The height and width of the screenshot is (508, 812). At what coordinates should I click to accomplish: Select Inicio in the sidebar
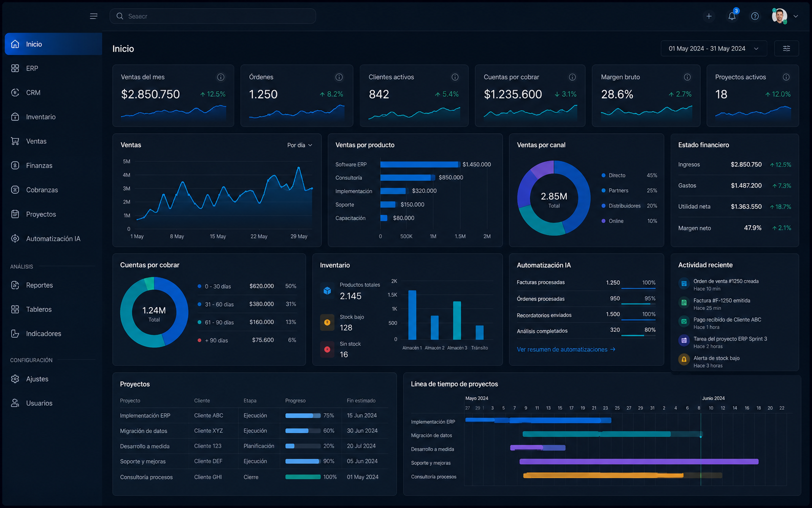(x=53, y=44)
